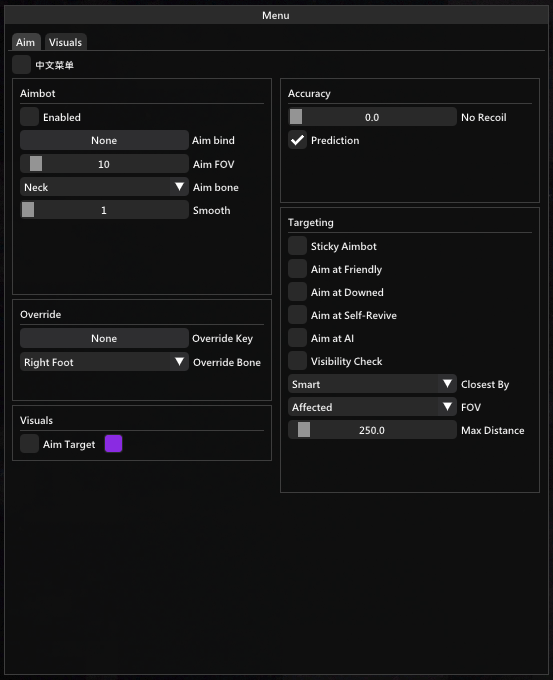The height and width of the screenshot is (680, 553).
Task: Click the Override Key None button
Action: pyautogui.click(x=104, y=338)
